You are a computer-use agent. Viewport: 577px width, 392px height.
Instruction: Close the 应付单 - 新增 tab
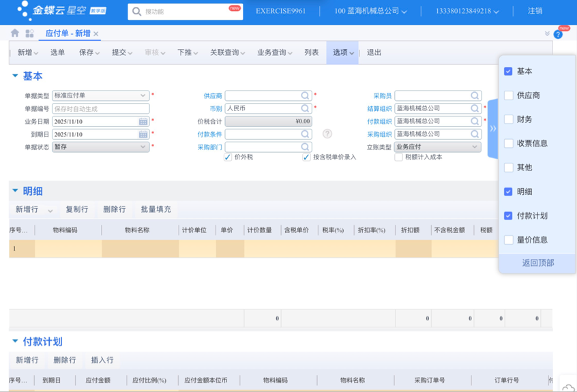click(96, 34)
